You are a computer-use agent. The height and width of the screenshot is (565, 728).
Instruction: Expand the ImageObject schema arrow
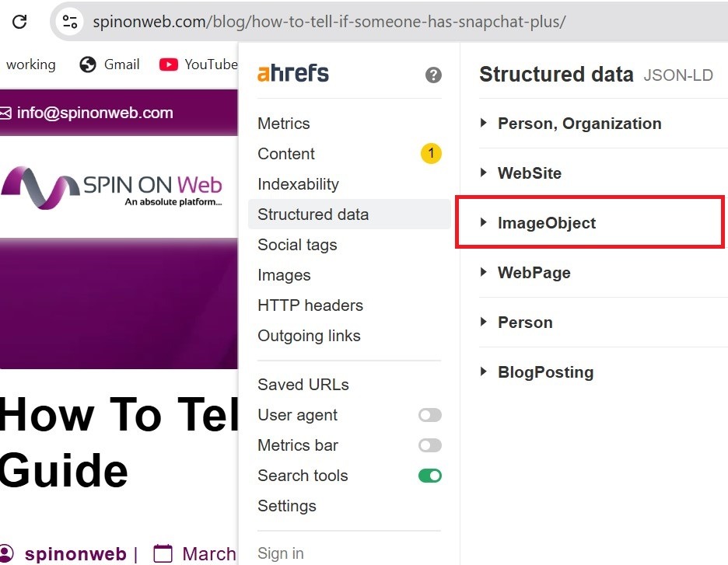(483, 222)
